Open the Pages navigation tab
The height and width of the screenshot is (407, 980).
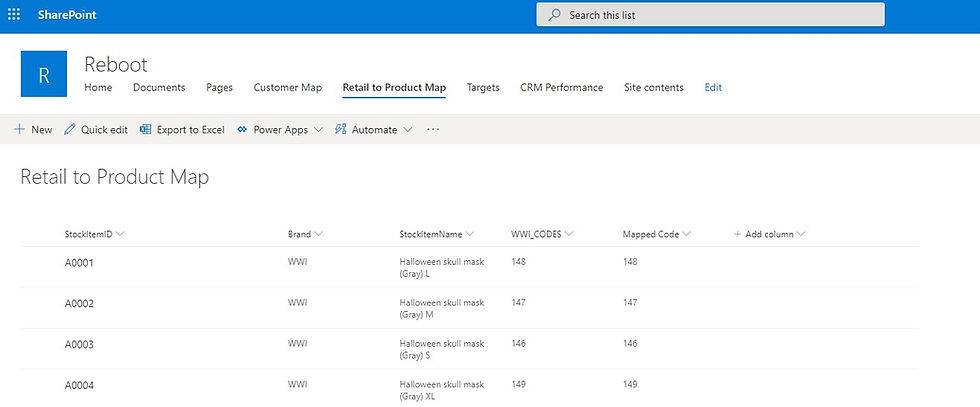(219, 88)
